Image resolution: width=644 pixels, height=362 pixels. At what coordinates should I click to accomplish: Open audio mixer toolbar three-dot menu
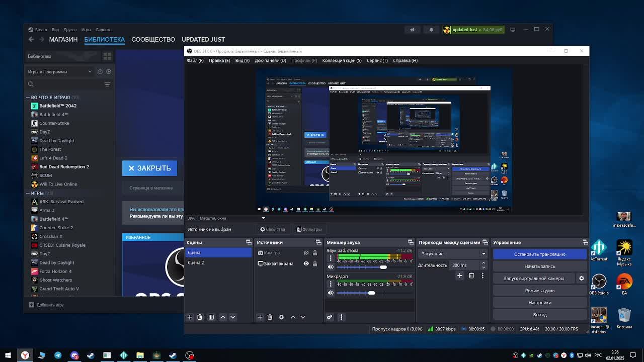[341, 317]
